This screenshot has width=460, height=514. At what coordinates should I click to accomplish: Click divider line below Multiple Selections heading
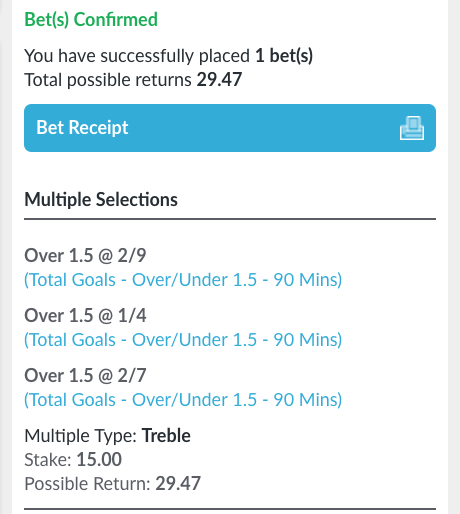click(230, 219)
